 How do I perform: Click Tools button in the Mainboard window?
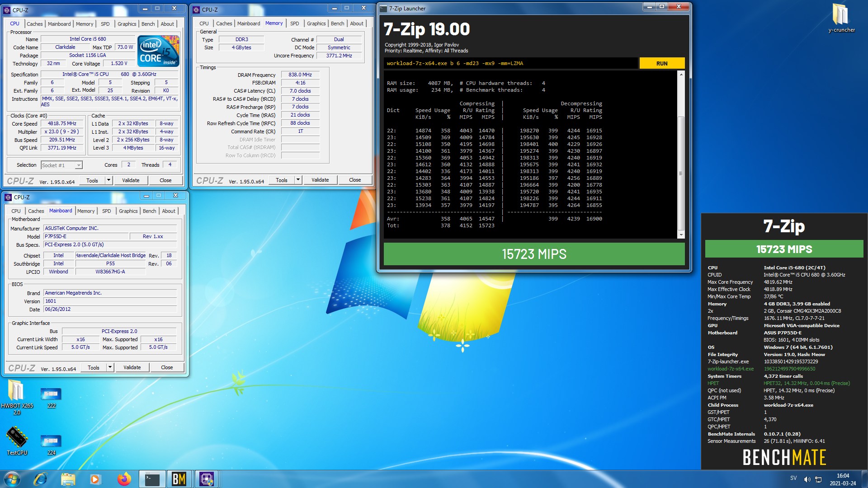[94, 367]
